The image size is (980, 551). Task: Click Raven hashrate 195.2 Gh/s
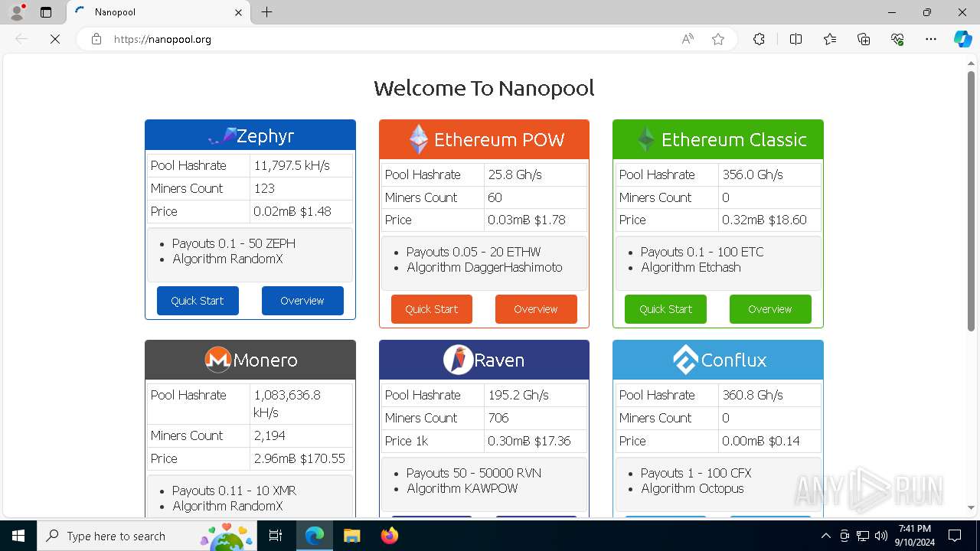518,395
